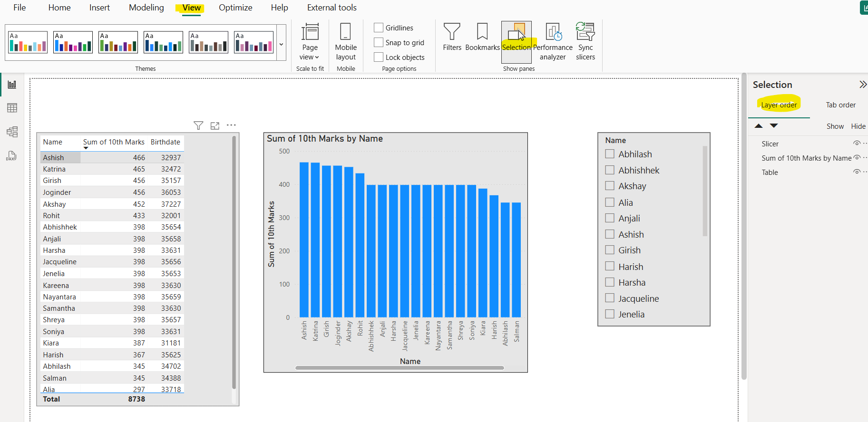Viewport: 868px width, 422px height.
Task: Open the Bookmarks pane
Action: click(482, 37)
